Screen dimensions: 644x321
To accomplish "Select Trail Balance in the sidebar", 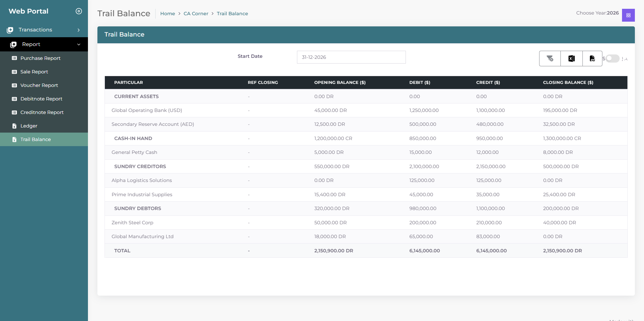I will tap(36, 139).
